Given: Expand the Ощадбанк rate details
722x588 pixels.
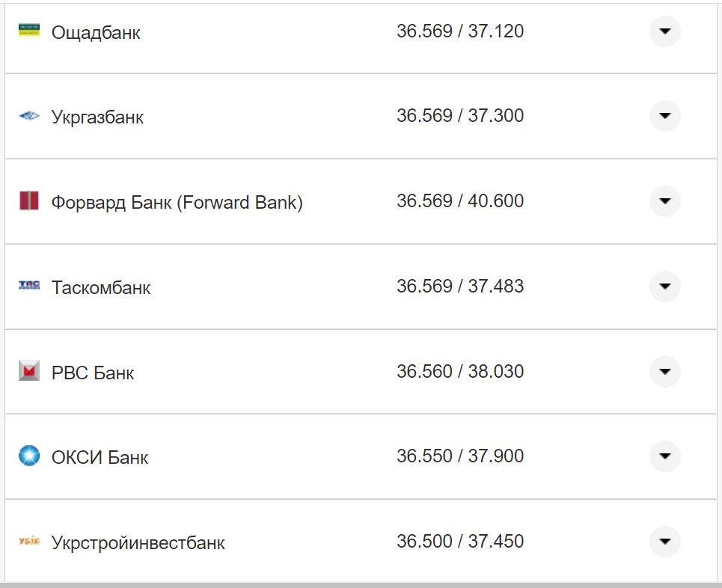Looking at the screenshot, I should [x=664, y=31].
